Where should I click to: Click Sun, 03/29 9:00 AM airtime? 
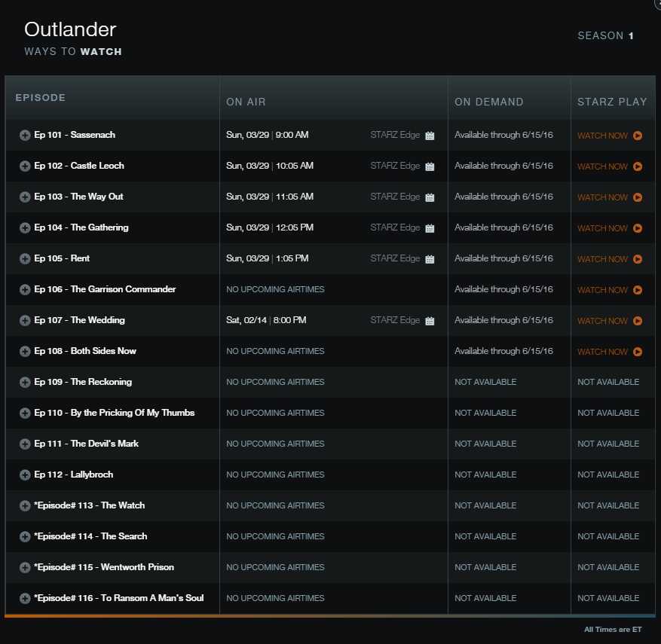268,135
